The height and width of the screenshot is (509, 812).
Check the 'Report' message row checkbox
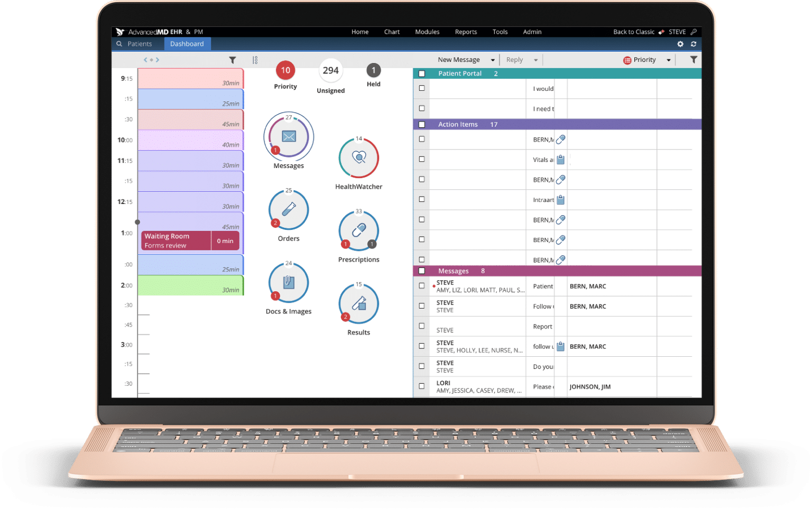[x=422, y=326]
